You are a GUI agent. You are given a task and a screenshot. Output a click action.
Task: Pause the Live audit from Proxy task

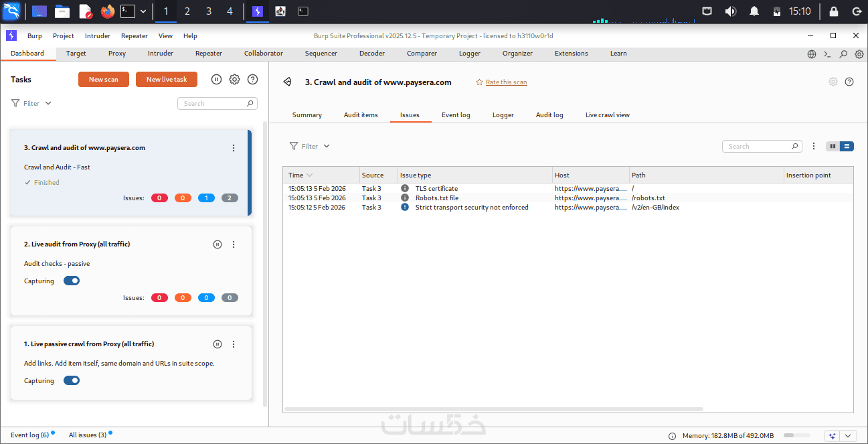218,244
